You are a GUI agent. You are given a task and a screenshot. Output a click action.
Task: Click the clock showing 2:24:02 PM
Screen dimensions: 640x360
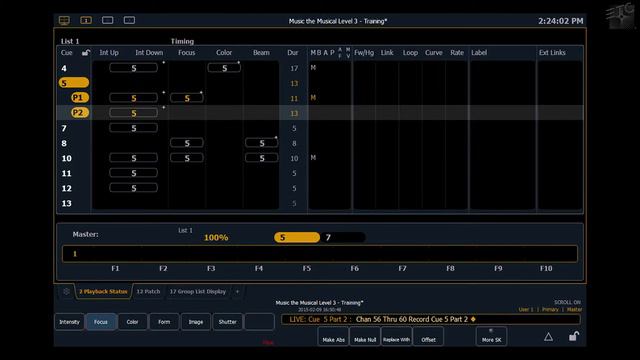560,21
